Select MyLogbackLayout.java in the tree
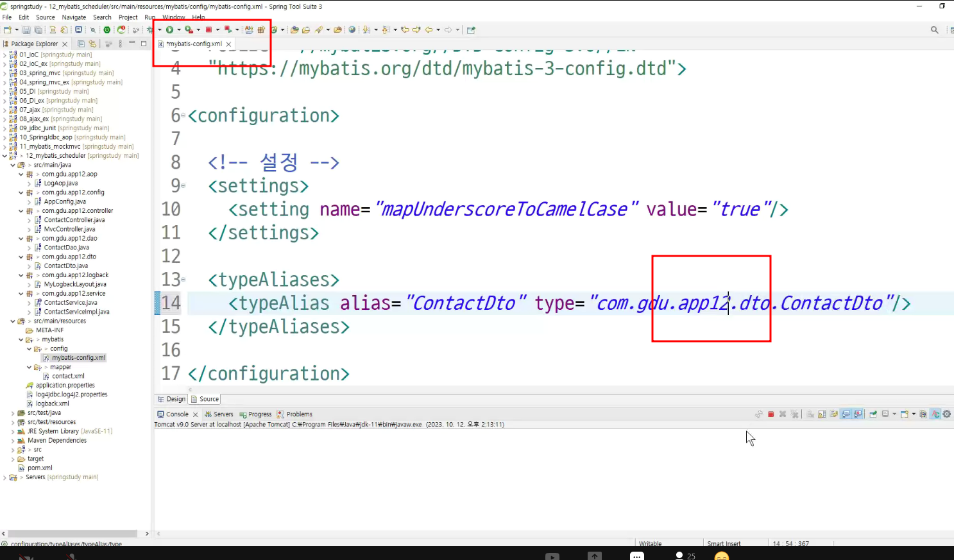954x560 pixels. 75,284
